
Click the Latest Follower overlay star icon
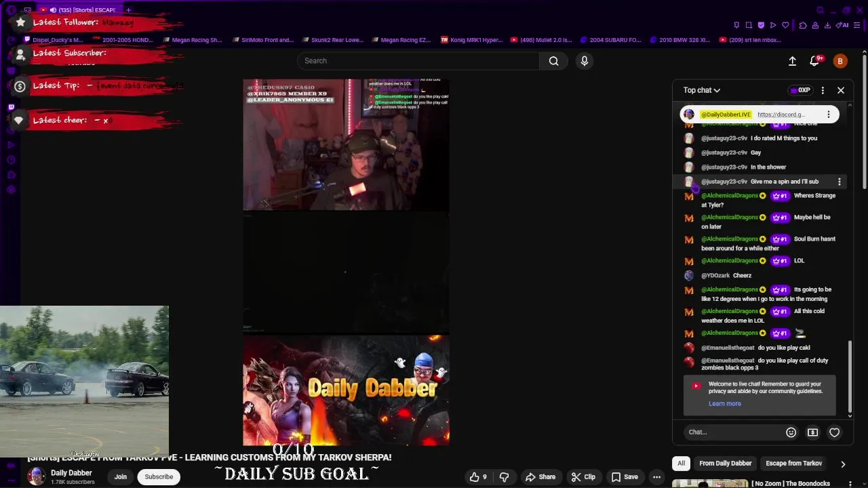pos(20,22)
